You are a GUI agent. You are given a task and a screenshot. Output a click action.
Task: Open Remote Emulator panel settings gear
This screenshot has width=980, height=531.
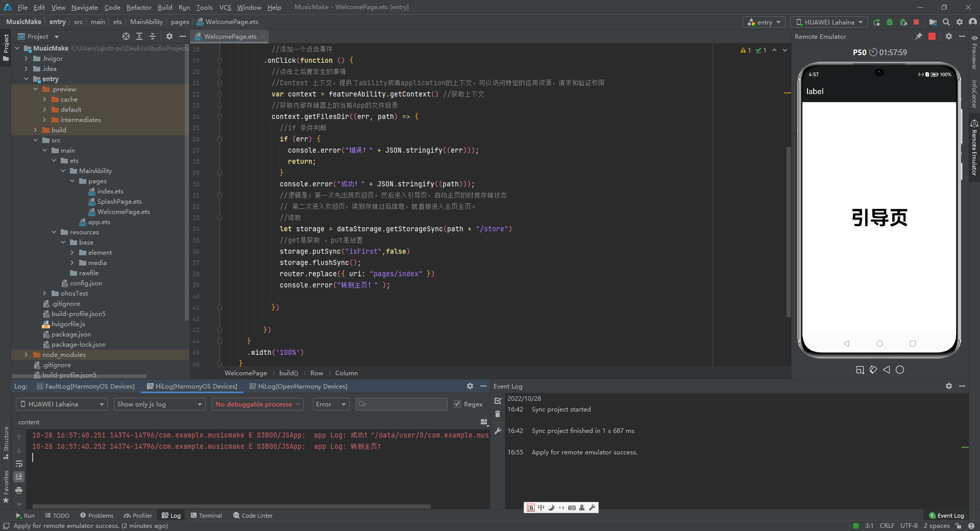pos(949,36)
